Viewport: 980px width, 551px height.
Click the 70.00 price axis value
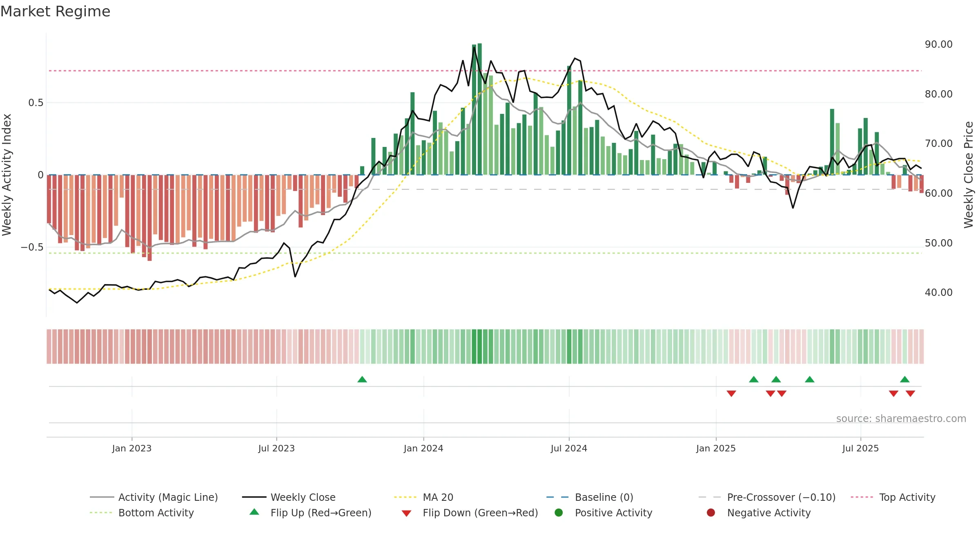click(x=939, y=143)
